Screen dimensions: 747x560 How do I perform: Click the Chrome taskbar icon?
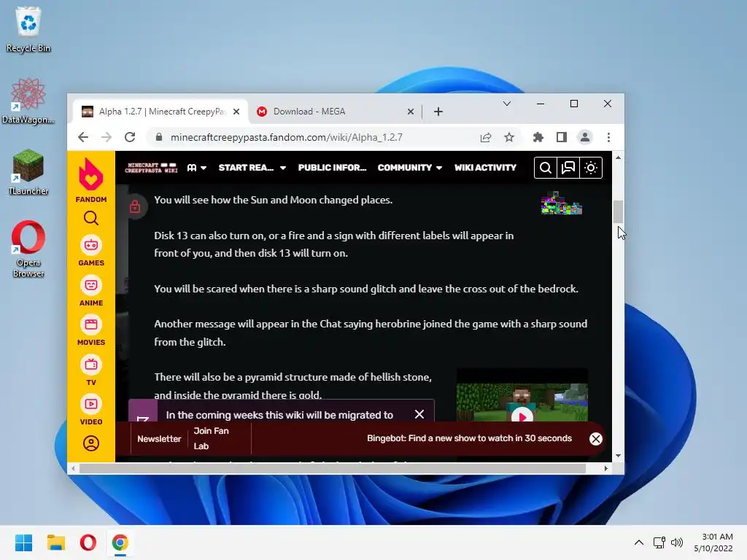120,542
